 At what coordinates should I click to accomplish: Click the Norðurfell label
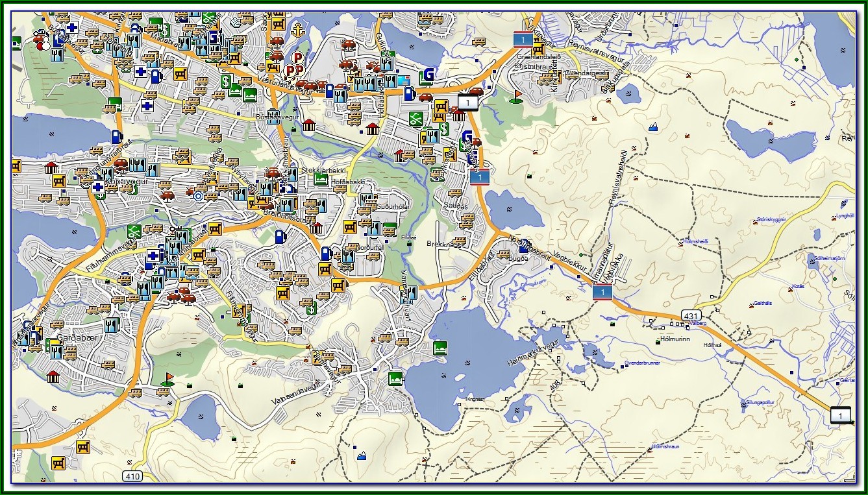click(371, 247)
